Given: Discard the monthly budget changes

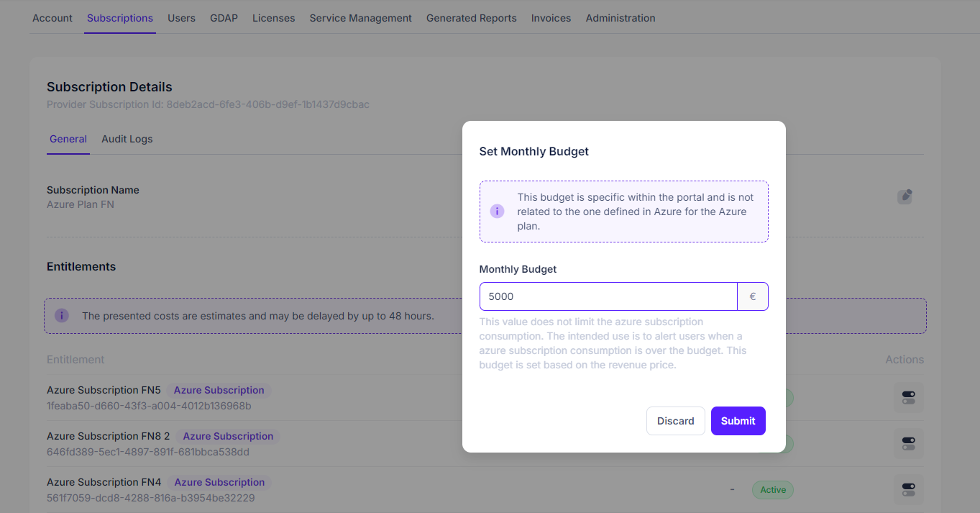Looking at the screenshot, I should pos(675,421).
